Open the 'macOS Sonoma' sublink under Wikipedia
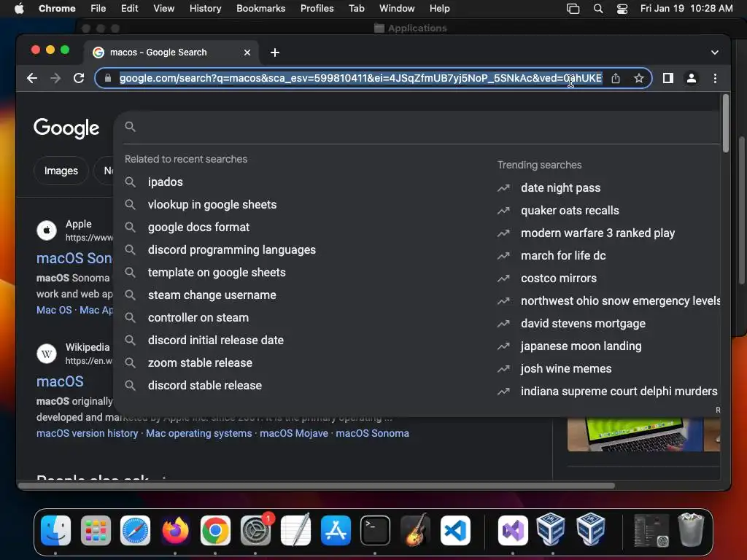Viewport: 747px width, 560px height. [x=372, y=433]
